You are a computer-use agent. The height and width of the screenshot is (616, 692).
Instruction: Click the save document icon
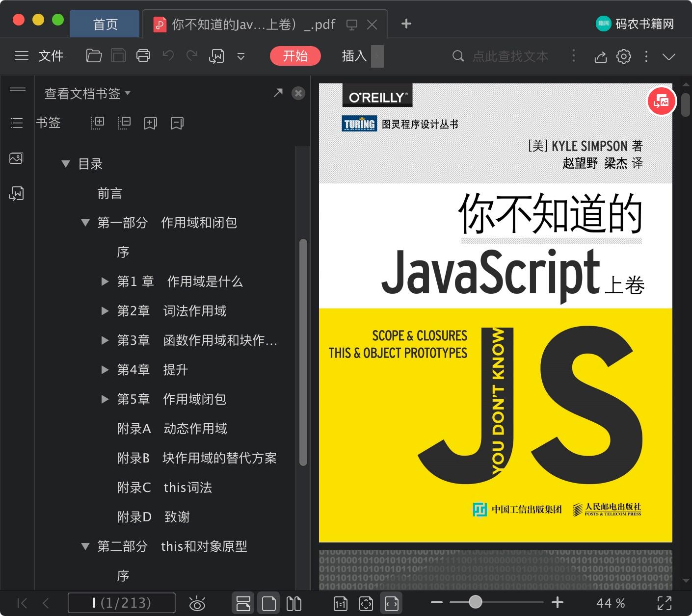[x=118, y=56]
